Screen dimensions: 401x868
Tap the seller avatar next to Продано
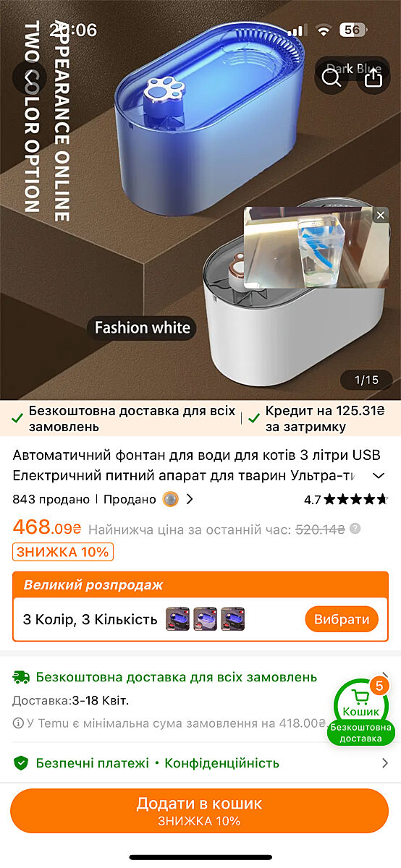pyautogui.click(x=170, y=499)
